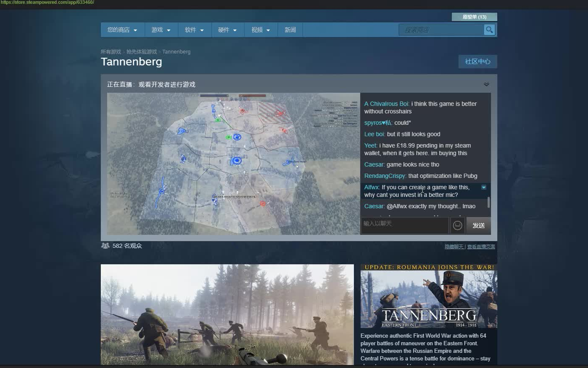
Task: Click the 抢先体验游戏 breadcrumb link
Action: [142, 52]
